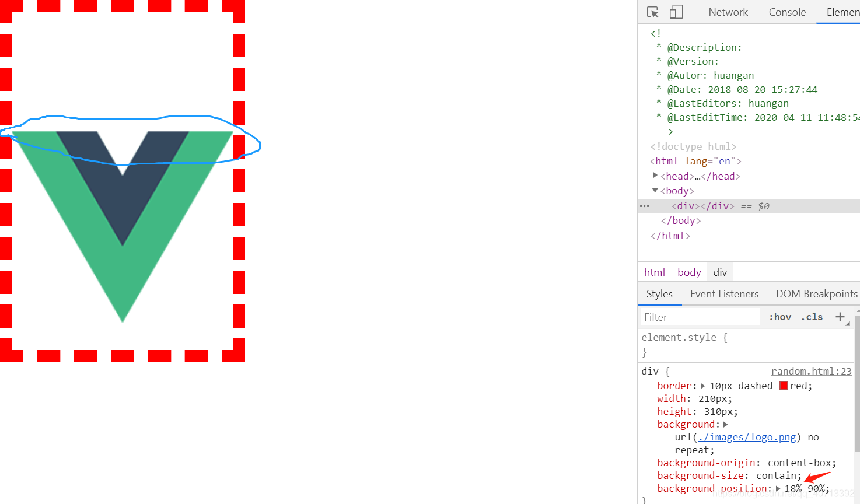Edit the background-origin value content-box
Screen dimensions: 860x504
[799, 463]
